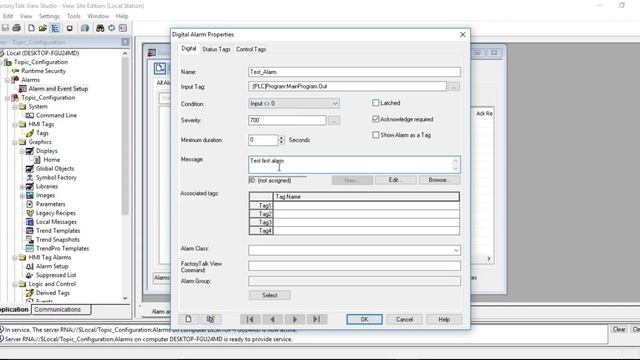Click the FactoryTalk View Command field

354,266
